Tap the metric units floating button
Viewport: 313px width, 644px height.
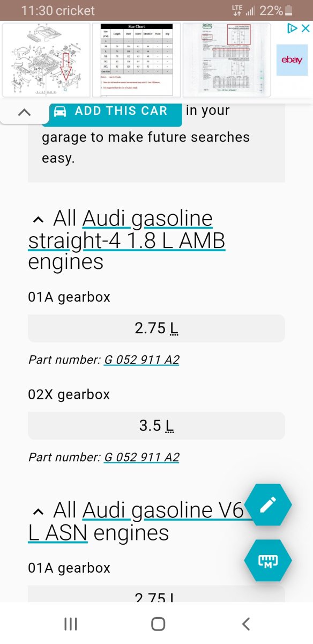tap(267, 561)
